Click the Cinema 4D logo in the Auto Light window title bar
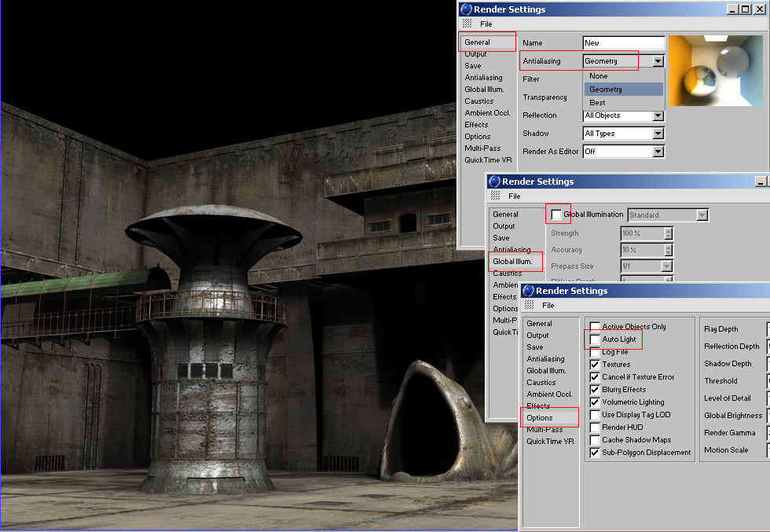The height and width of the screenshot is (532, 770). tap(528, 291)
